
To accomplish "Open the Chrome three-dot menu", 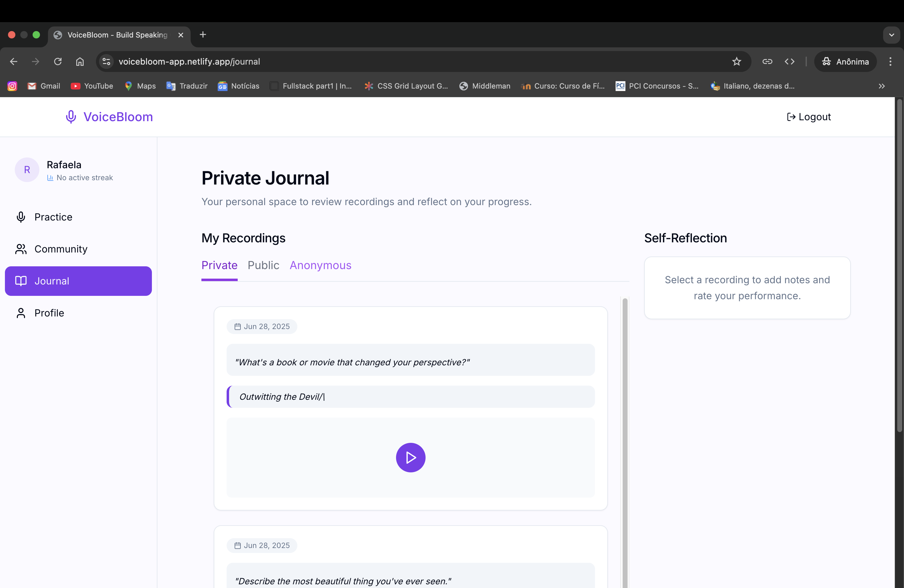I will pos(890,62).
